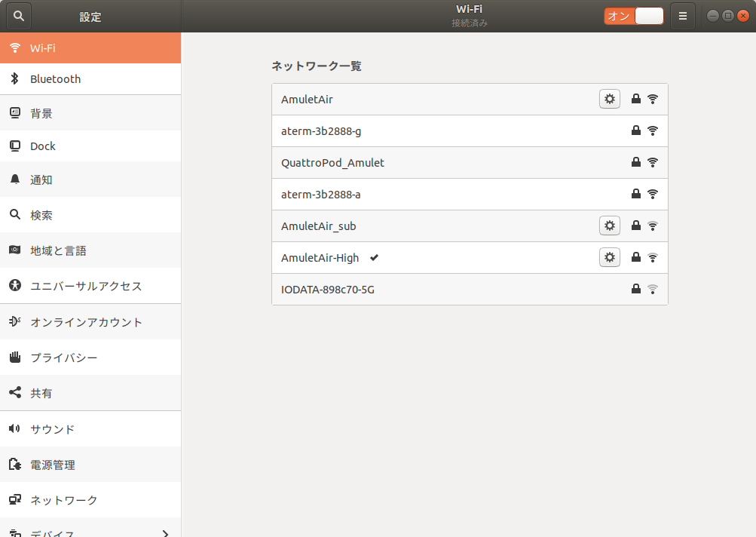Click the signal strength icon on the AmuletAir row

tap(652, 99)
